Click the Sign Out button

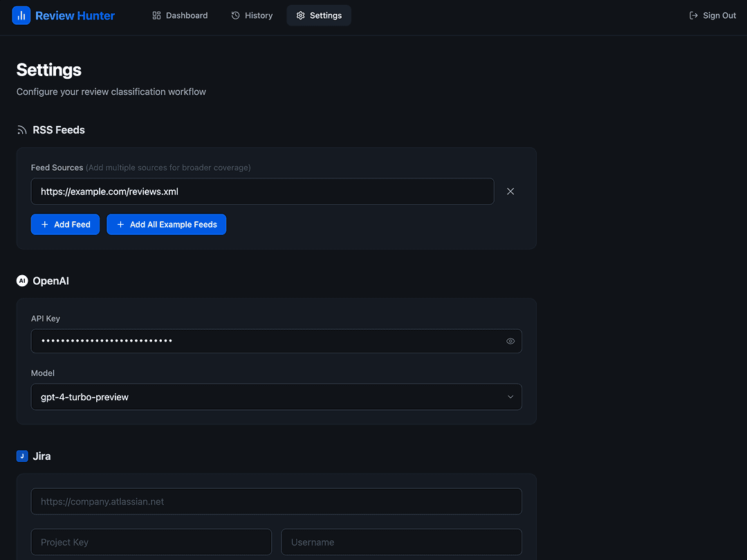pos(712,16)
